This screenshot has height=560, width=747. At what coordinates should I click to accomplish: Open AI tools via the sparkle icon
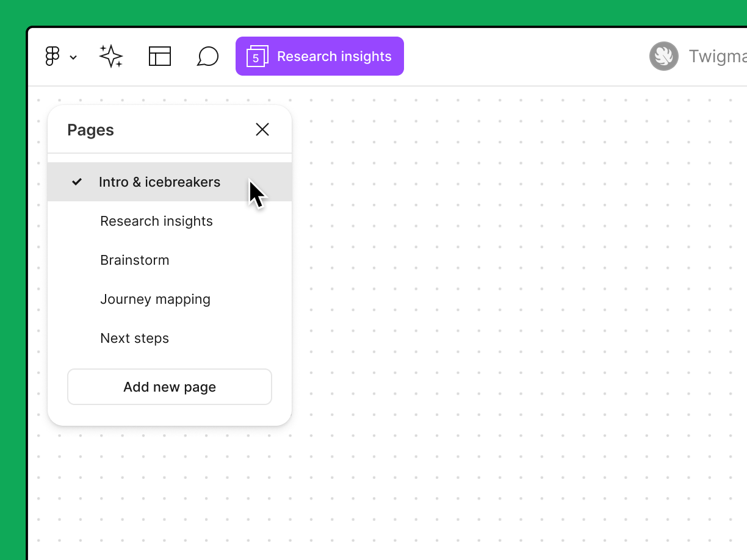point(111,56)
